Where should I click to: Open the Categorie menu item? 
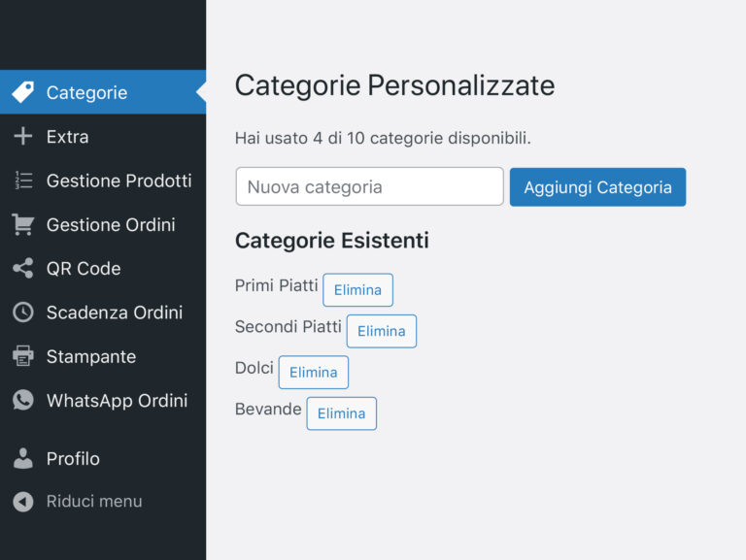pyautogui.click(x=103, y=92)
